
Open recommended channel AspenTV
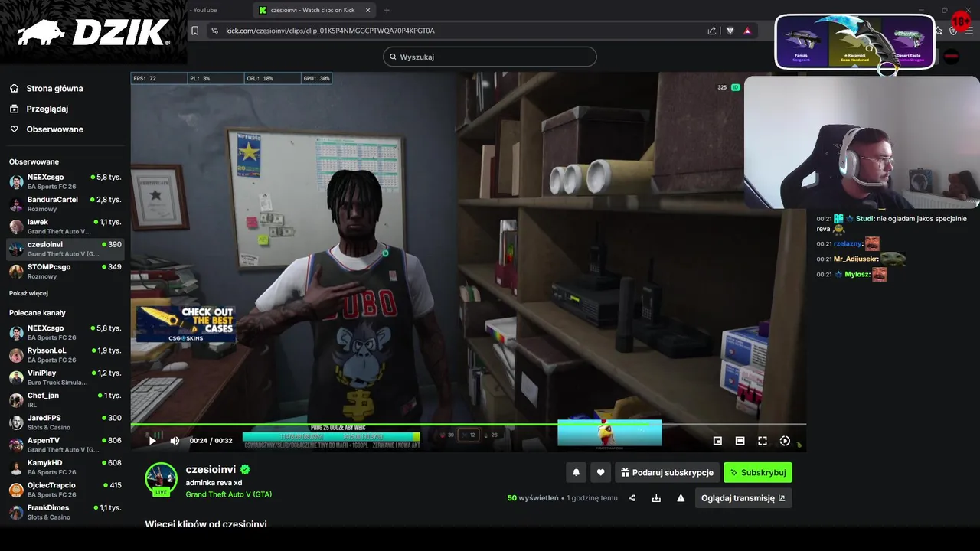[x=65, y=445]
